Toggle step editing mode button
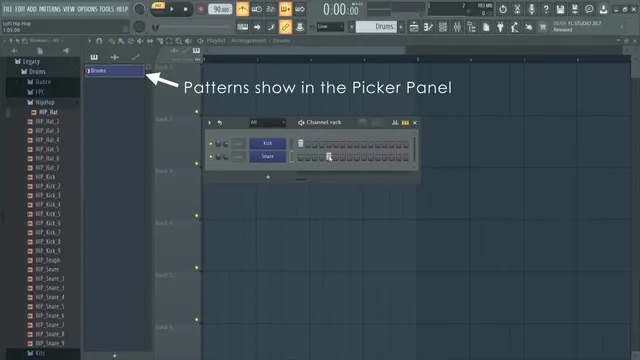640x360 pixels. click(x=271, y=27)
